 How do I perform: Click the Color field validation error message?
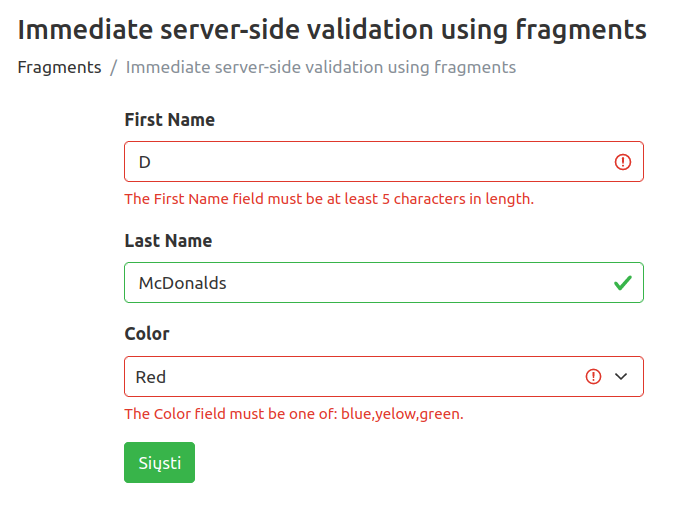pos(294,414)
